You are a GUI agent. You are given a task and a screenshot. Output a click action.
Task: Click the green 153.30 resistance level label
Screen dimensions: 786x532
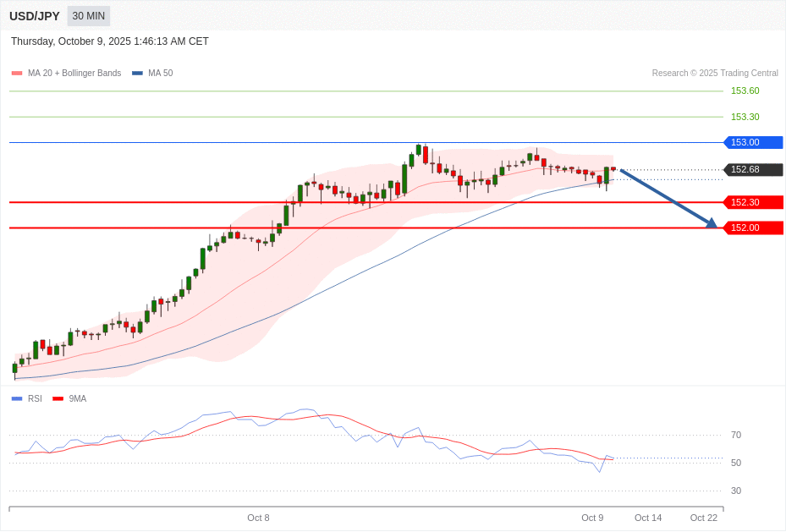(745, 117)
